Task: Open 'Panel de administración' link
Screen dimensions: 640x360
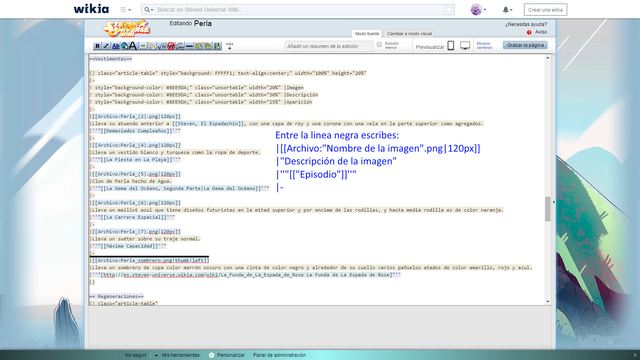Action: 279,355
